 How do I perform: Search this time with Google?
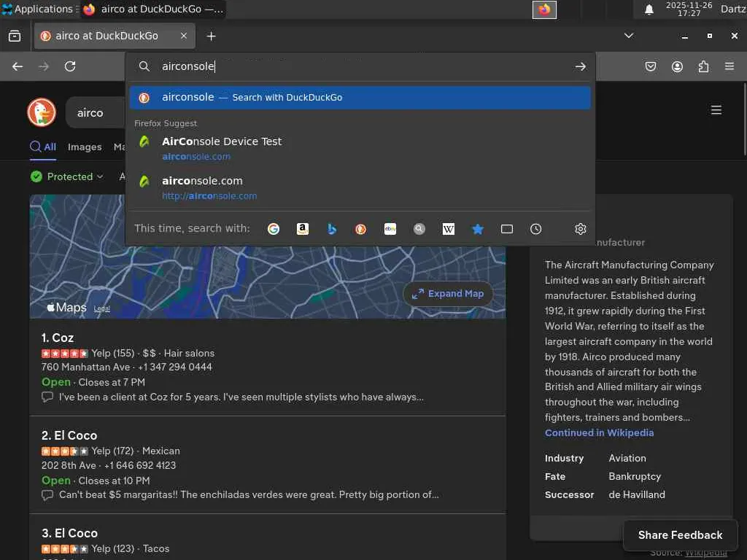(x=274, y=229)
